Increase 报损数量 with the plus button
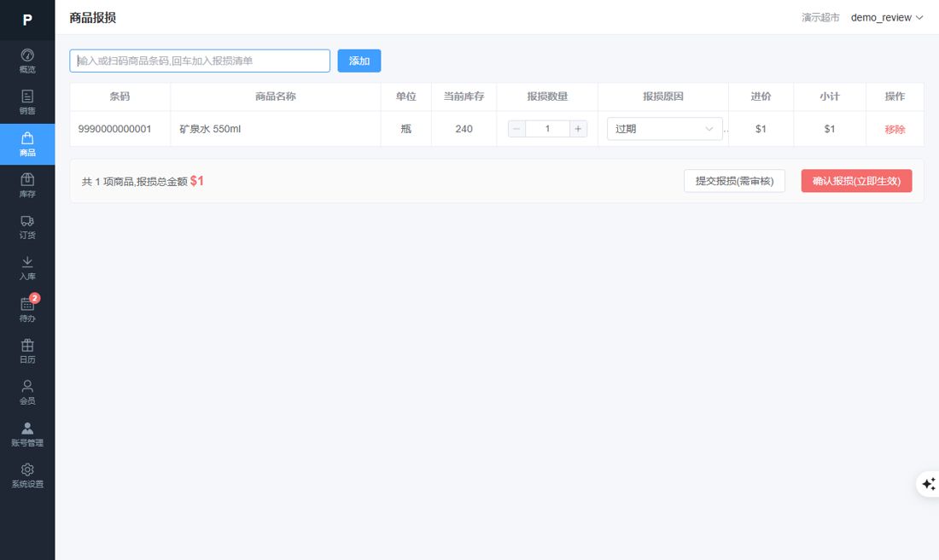Viewport: 939px width, 560px height. (x=578, y=129)
